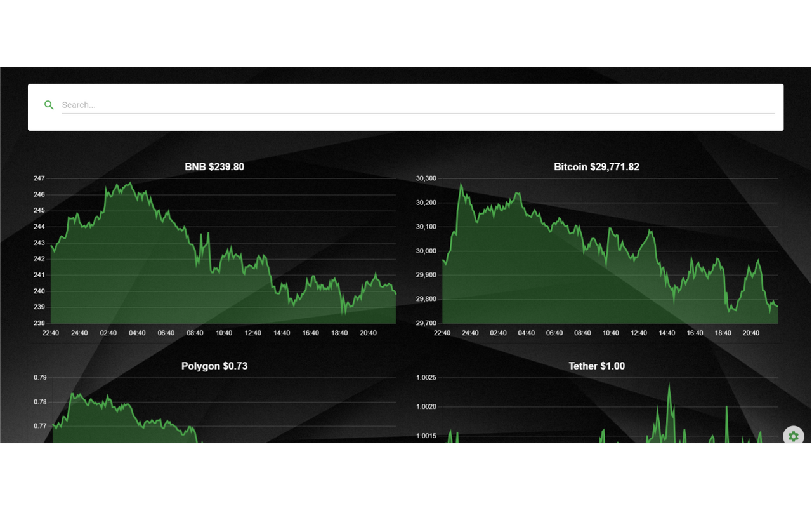Click the 30,000 axis label on the Bitcoin chart
Image resolution: width=812 pixels, height=508 pixels.
pos(426,251)
